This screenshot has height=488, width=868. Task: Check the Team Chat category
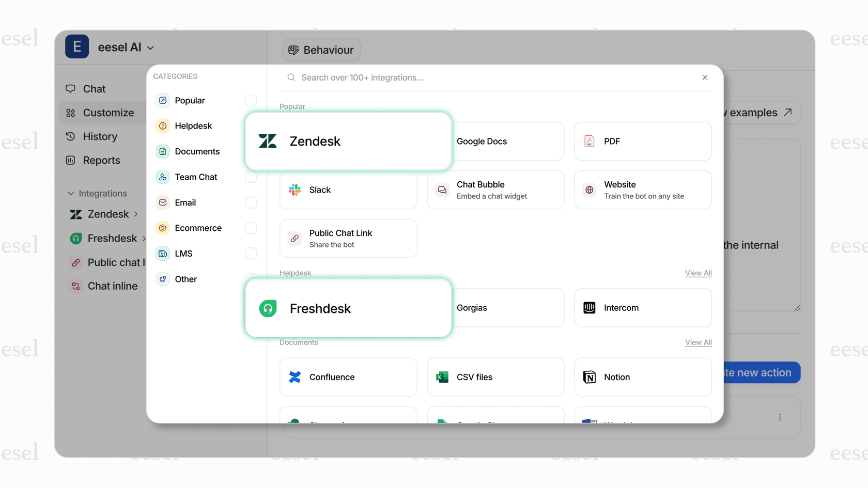pyautogui.click(x=251, y=177)
